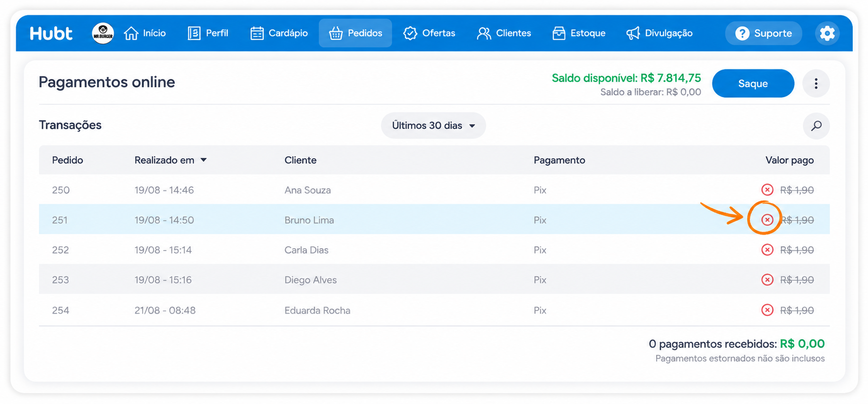This screenshot has height=404, width=868.
Task: Go to the Início tab
Action: point(145,33)
